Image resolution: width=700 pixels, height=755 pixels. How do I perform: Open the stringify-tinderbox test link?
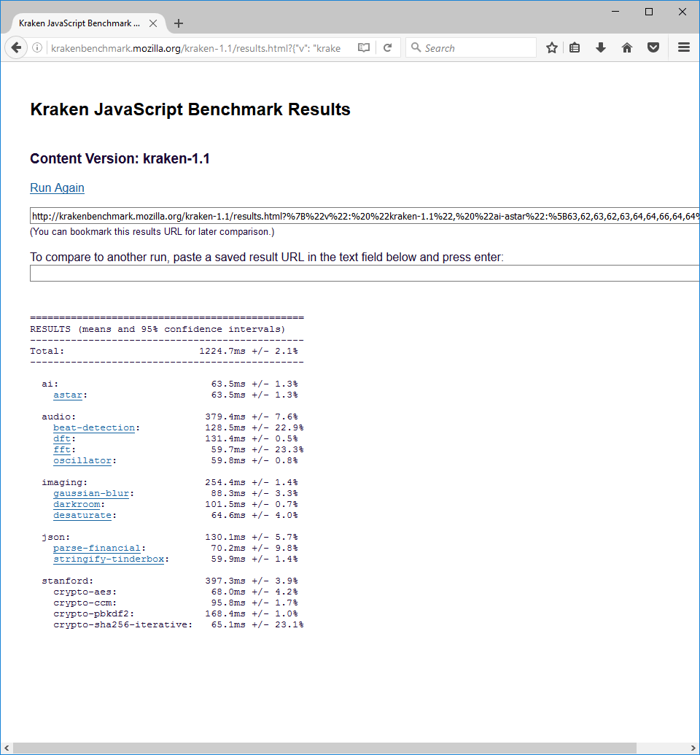[109, 559]
